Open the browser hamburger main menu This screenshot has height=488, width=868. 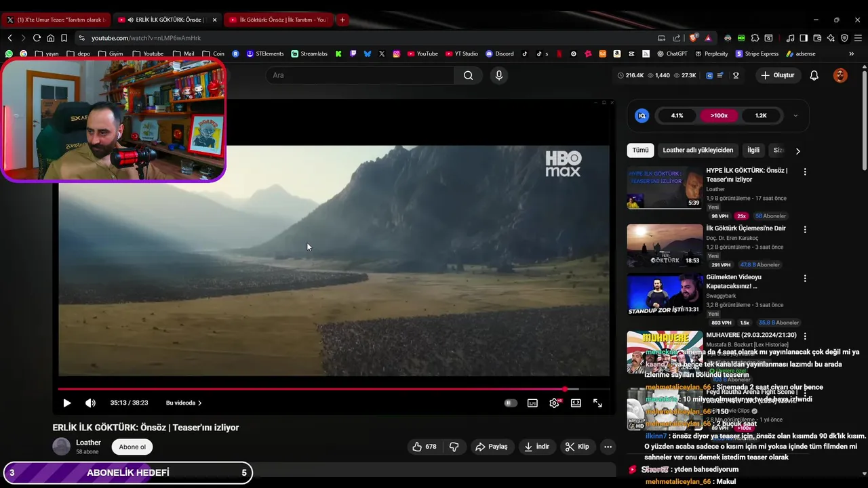tap(859, 38)
